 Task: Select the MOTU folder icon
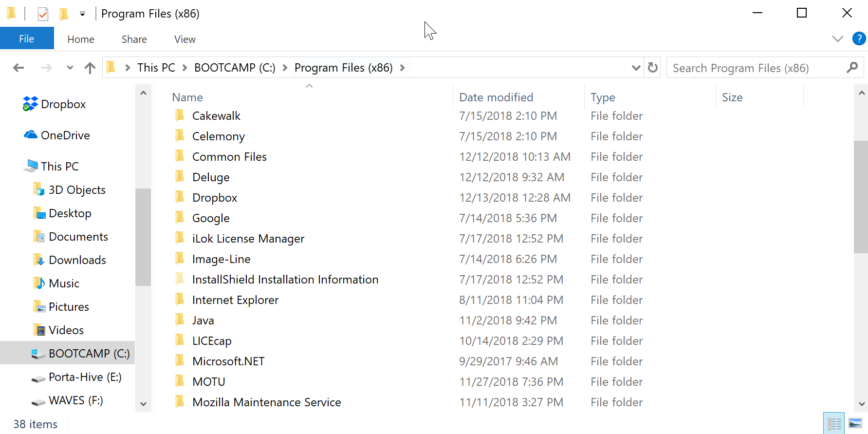[180, 381]
